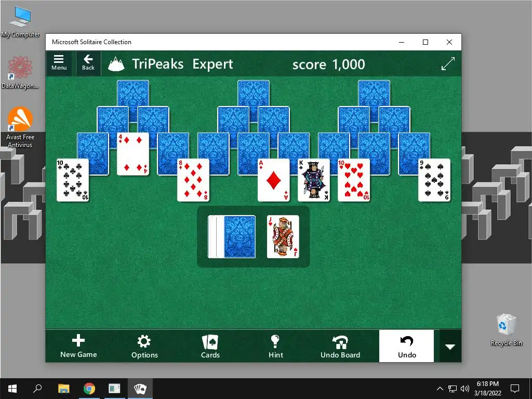Open the DataWagon desktop shortcut
This screenshot has width=532, height=399.
[20, 72]
